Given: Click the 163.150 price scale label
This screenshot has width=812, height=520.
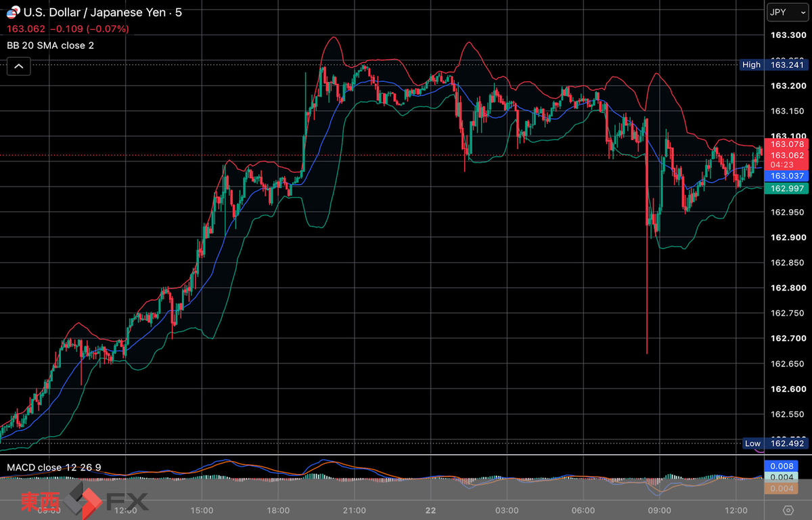Looking at the screenshot, I should (787, 111).
